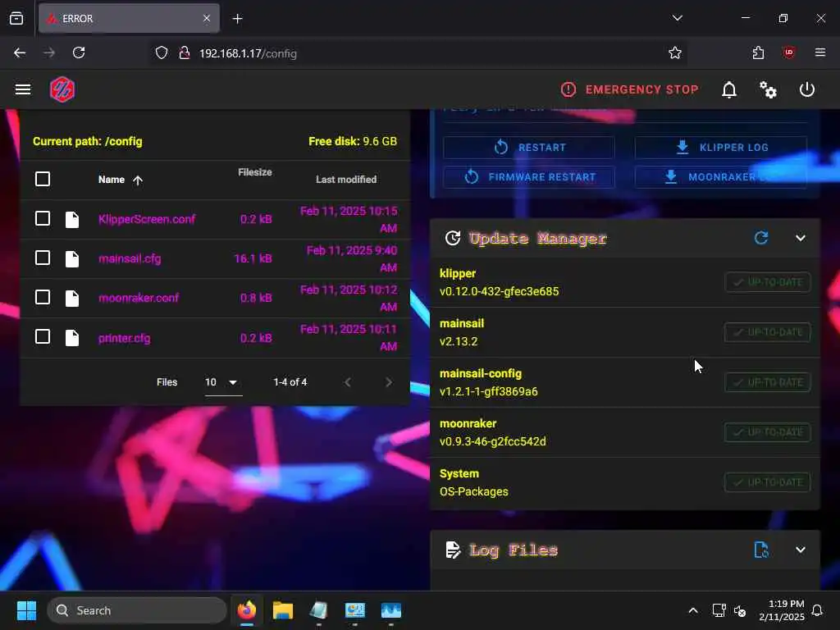Image resolution: width=840 pixels, height=630 pixels.
Task: Click file icon next to KlipperScreen.conf
Action: coord(72,219)
